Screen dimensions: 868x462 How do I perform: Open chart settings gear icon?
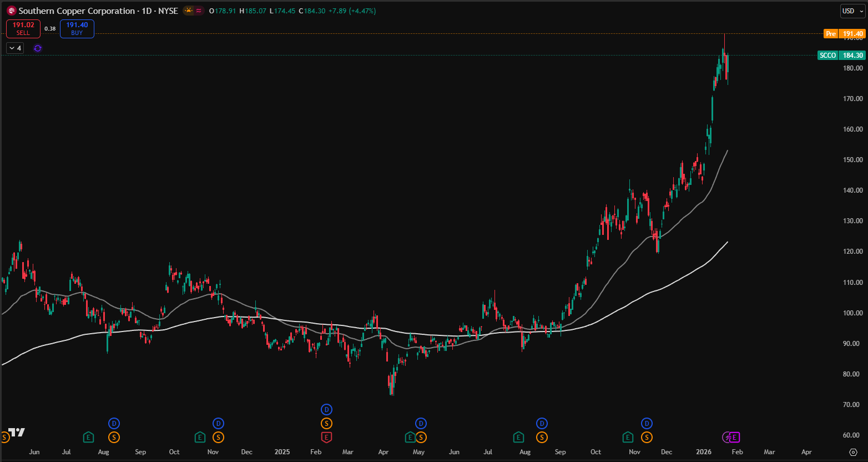854,452
